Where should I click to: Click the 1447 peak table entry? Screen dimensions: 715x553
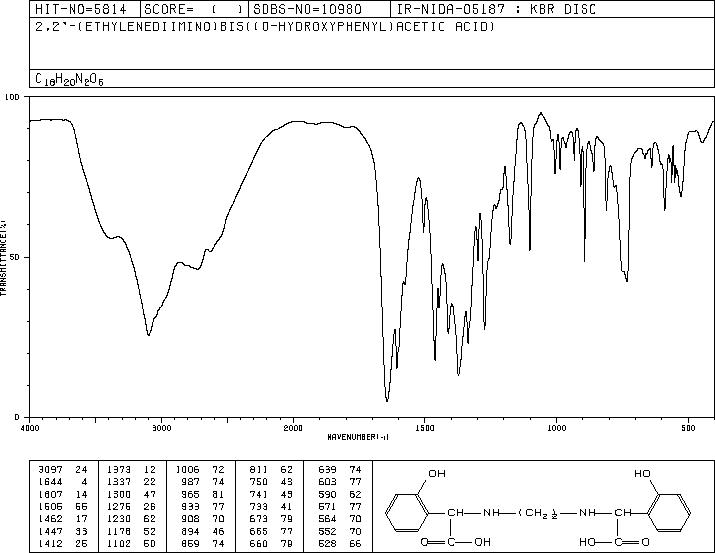coord(62,532)
